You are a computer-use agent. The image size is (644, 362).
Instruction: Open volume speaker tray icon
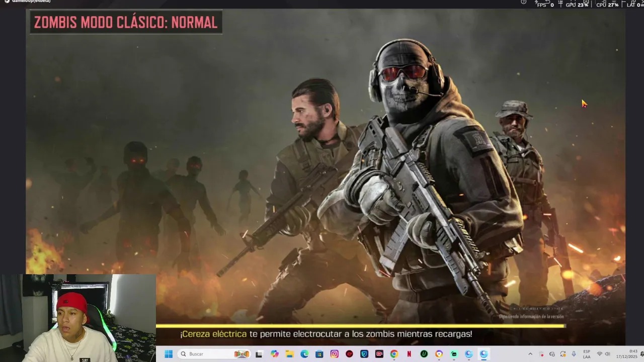[x=607, y=354]
